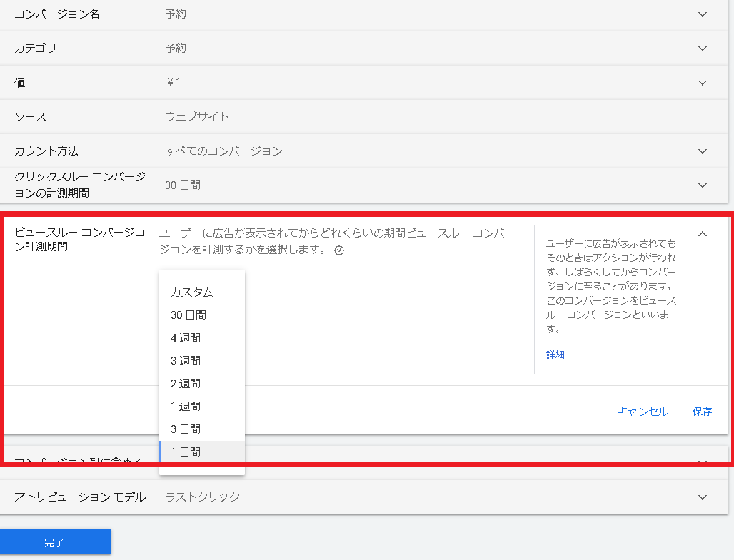Collapse the ビュースルー コンバージョン計測期間 section
This screenshot has width=734, height=560.
[x=702, y=234]
